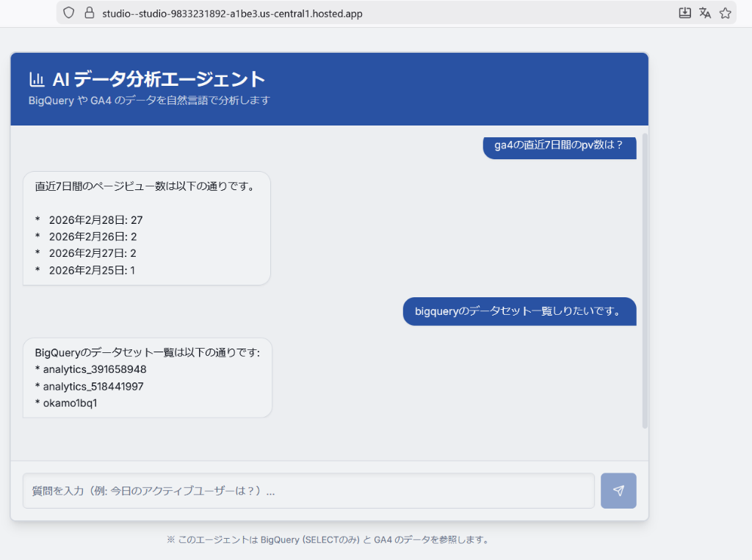
Task: Click subtitle BigQuery や GA4 のデータを自然言語で分析します
Action: click(x=149, y=101)
